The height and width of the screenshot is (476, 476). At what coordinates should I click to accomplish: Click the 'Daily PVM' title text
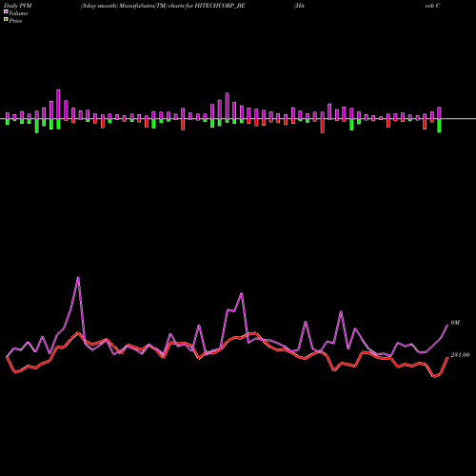coord(17,6)
